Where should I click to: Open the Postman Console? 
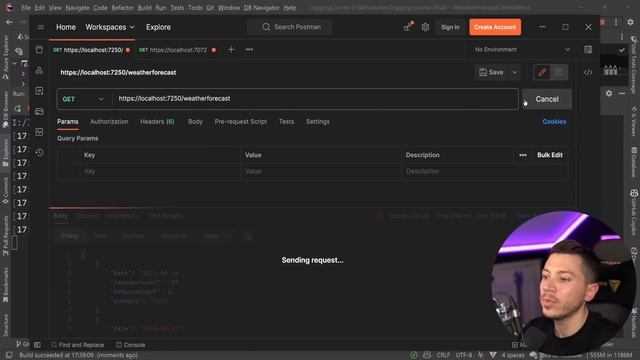click(x=131, y=345)
